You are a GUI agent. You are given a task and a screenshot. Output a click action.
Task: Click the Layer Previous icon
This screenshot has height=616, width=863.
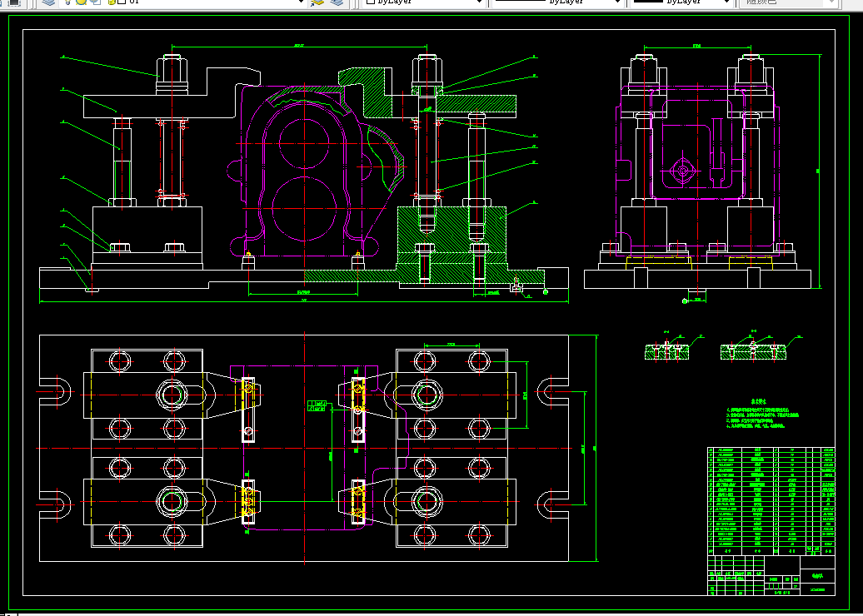point(337,2)
